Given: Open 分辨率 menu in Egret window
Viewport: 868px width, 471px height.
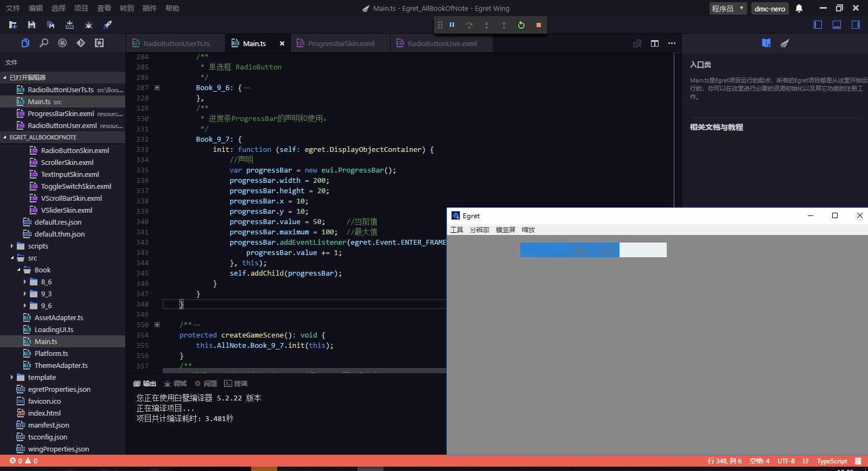Looking at the screenshot, I should (x=480, y=230).
